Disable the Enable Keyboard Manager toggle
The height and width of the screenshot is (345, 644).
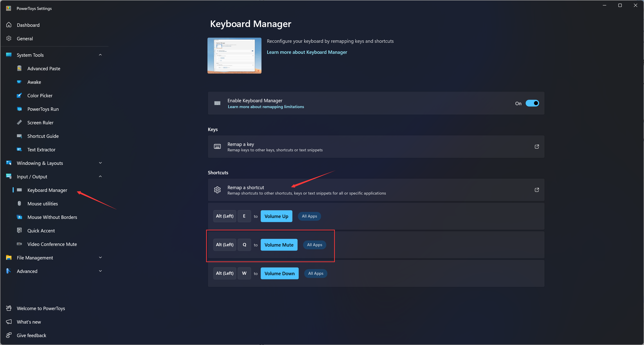point(532,103)
